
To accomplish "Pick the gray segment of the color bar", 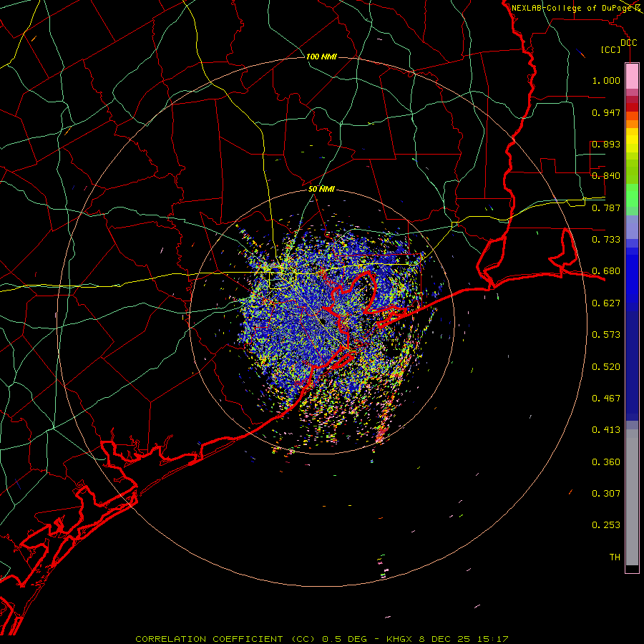I will click(x=632, y=497).
